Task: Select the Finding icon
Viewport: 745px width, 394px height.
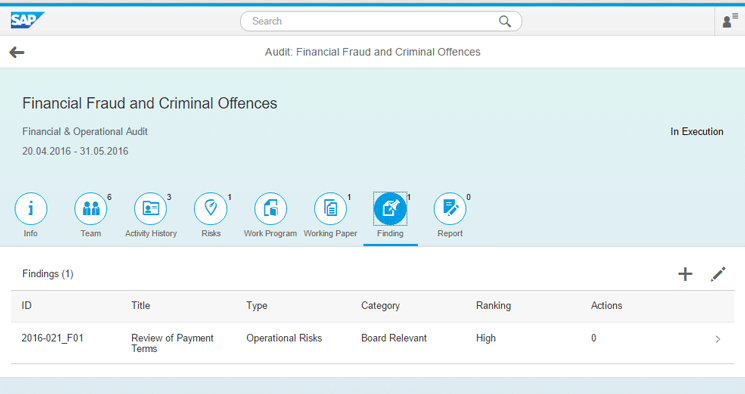Action: pos(390,209)
